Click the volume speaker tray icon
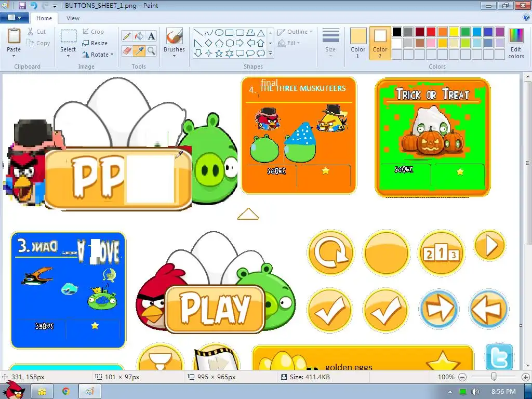The width and height of the screenshot is (532, 399). (475, 392)
